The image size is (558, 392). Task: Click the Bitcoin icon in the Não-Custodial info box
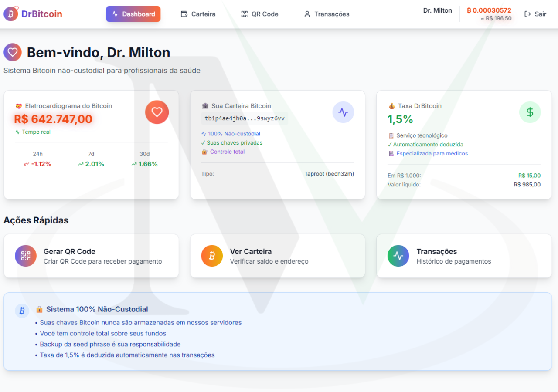22,311
